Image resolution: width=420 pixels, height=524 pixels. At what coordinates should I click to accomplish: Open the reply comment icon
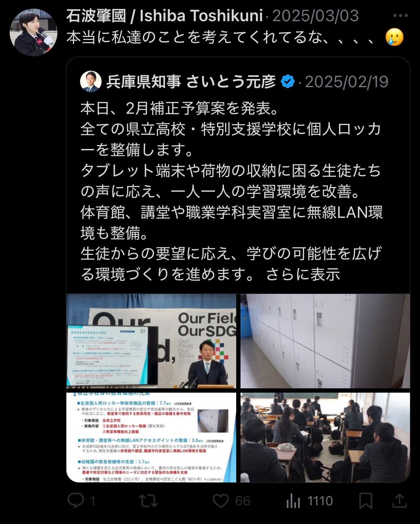pos(76,500)
